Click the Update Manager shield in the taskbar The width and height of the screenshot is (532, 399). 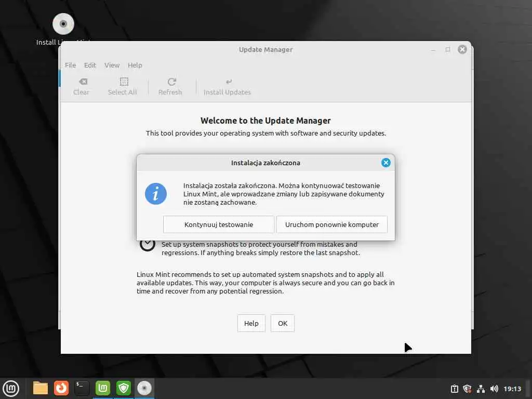[x=123, y=388]
